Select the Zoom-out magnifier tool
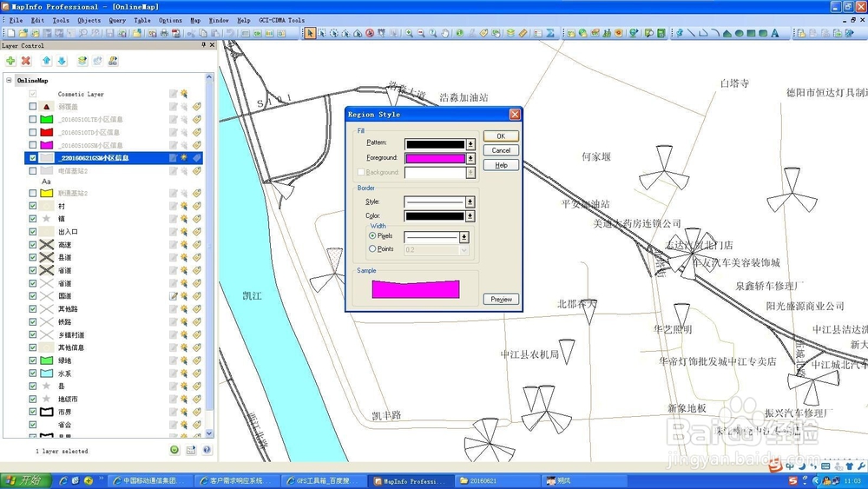Image resolution: width=868 pixels, height=489 pixels. tap(421, 33)
